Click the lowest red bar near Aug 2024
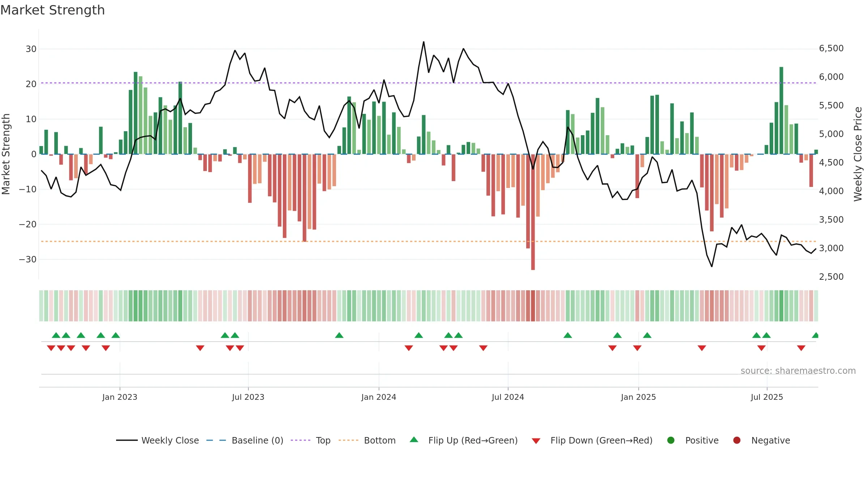868x488 pixels. 533,212
